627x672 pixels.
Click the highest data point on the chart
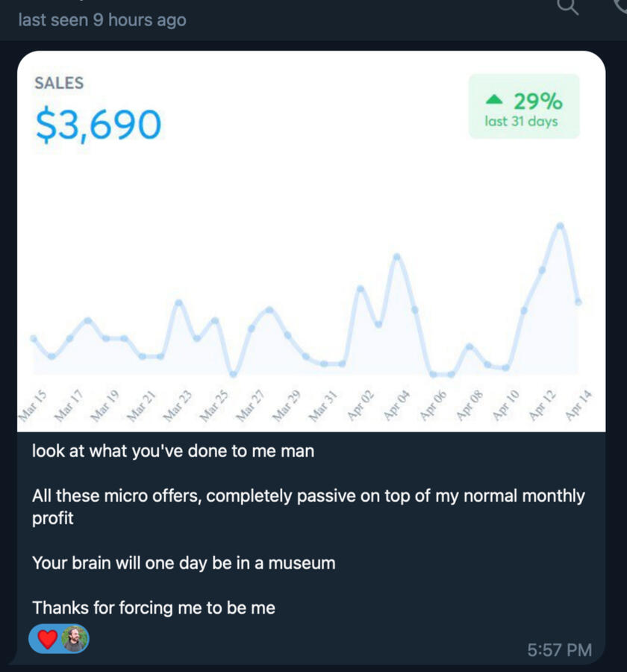560,225
